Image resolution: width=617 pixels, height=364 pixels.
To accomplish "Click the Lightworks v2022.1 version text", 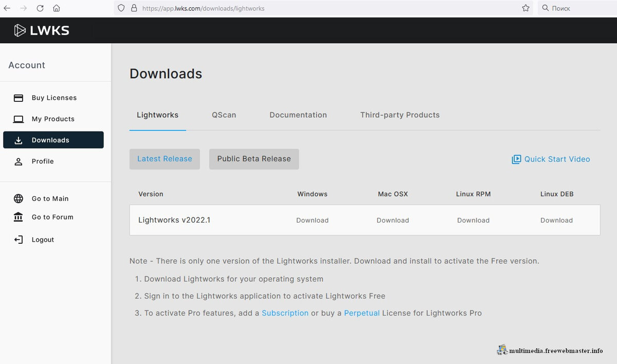I will [x=174, y=220].
